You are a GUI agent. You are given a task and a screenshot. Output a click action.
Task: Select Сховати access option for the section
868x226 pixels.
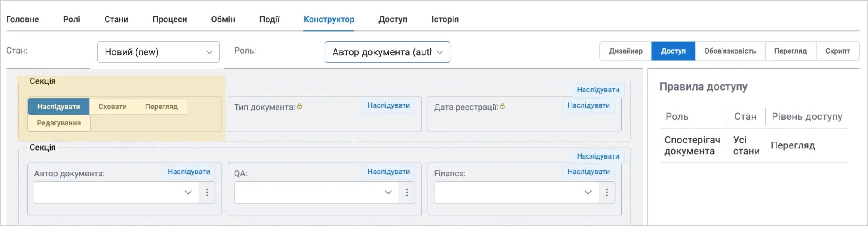(x=112, y=107)
